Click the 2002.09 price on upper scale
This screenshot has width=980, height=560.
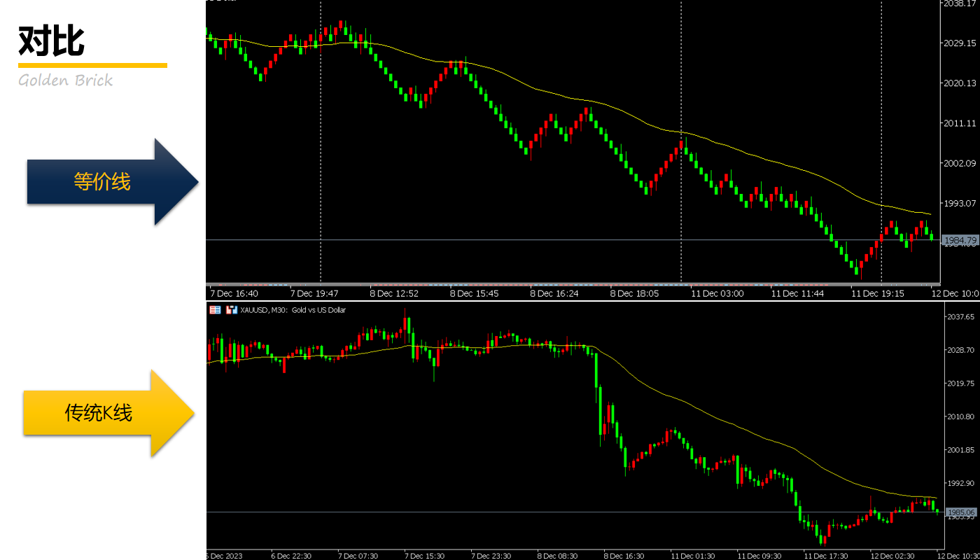960,164
